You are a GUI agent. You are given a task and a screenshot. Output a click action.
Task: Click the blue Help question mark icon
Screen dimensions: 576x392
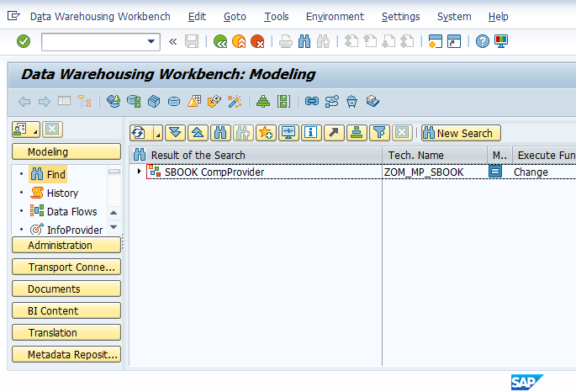483,41
